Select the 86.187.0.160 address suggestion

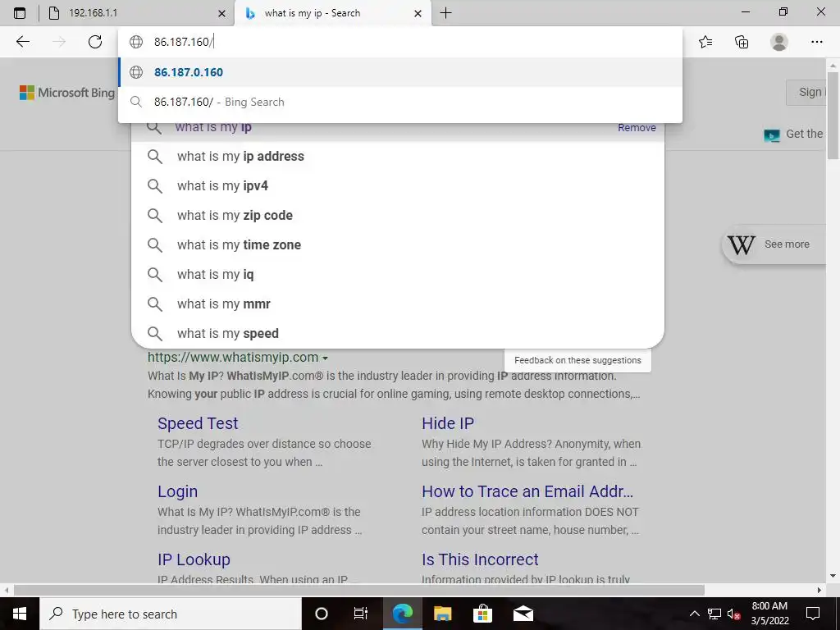point(400,72)
